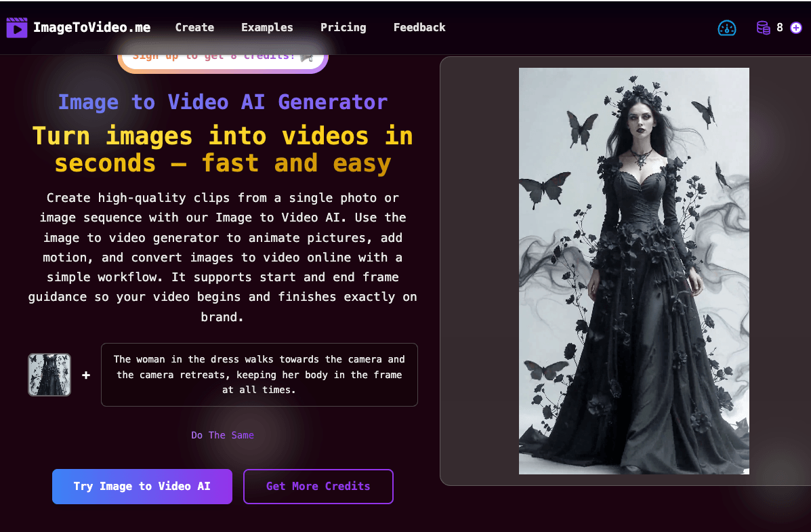
Task: Click the example prompt text box
Action: 259,375
